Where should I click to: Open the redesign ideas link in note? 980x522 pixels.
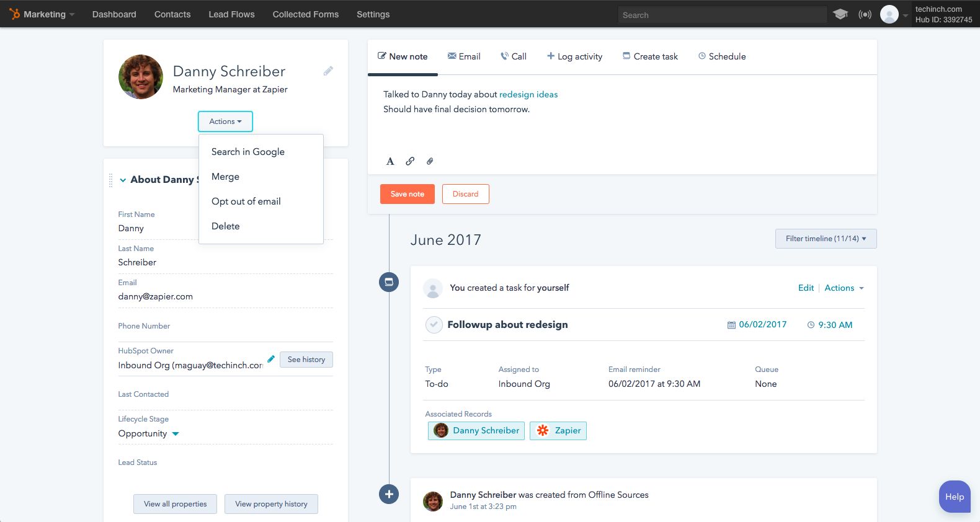[528, 94]
